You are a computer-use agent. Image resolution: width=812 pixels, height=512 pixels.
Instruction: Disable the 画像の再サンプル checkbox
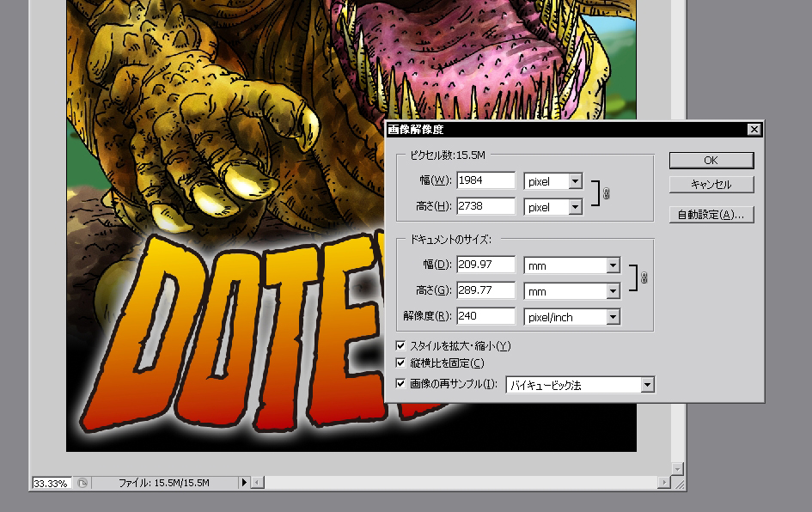click(x=400, y=384)
